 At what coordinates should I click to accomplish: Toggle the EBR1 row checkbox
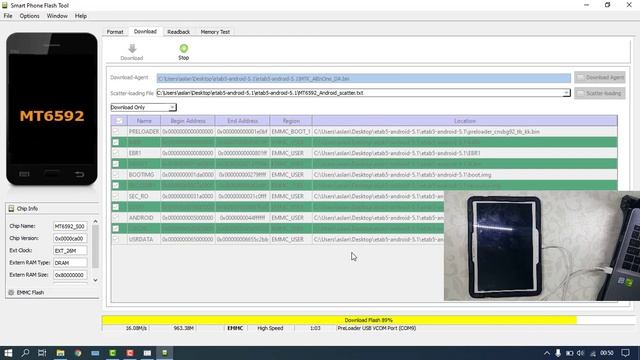[116, 153]
